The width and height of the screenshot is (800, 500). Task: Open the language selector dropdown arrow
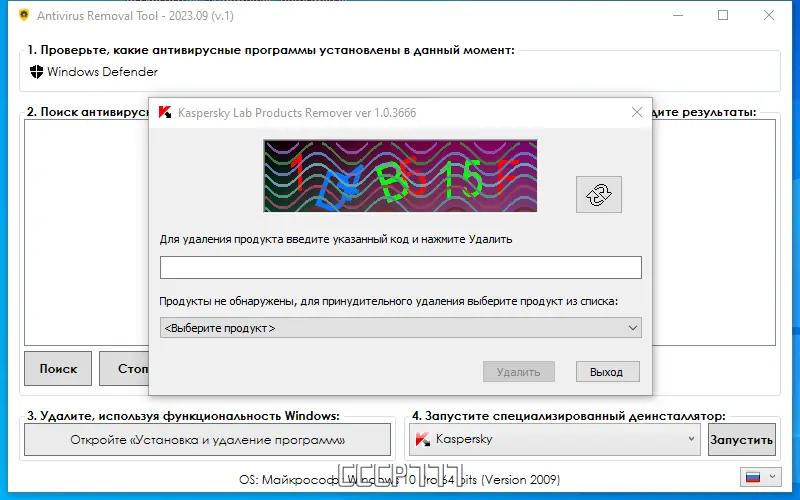tap(772, 477)
